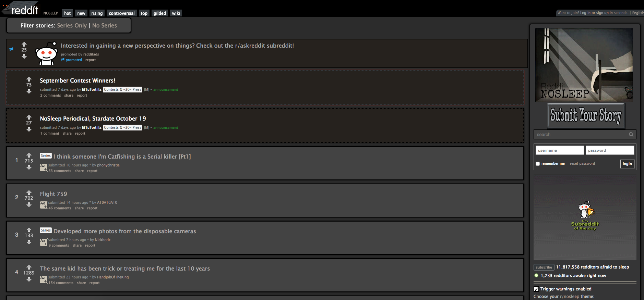Upvote the disposable cameras story
The width and height of the screenshot is (644, 300).
click(29, 230)
